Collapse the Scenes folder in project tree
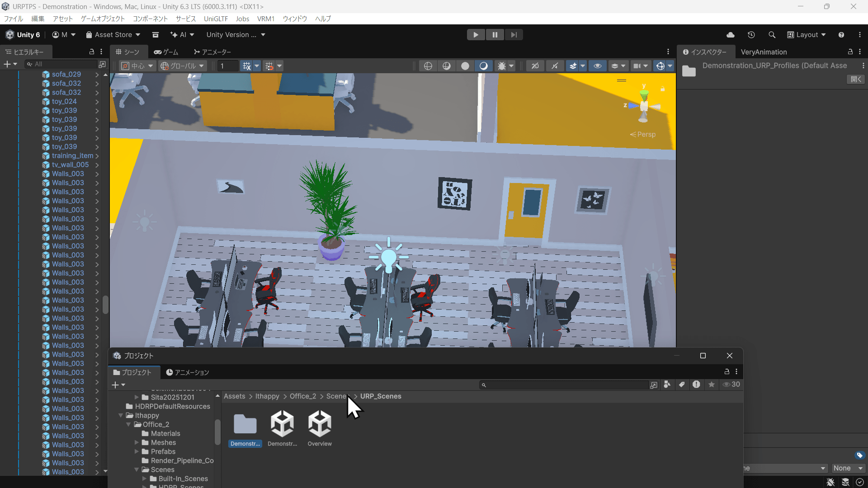This screenshot has height=488, width=868. 137,470
